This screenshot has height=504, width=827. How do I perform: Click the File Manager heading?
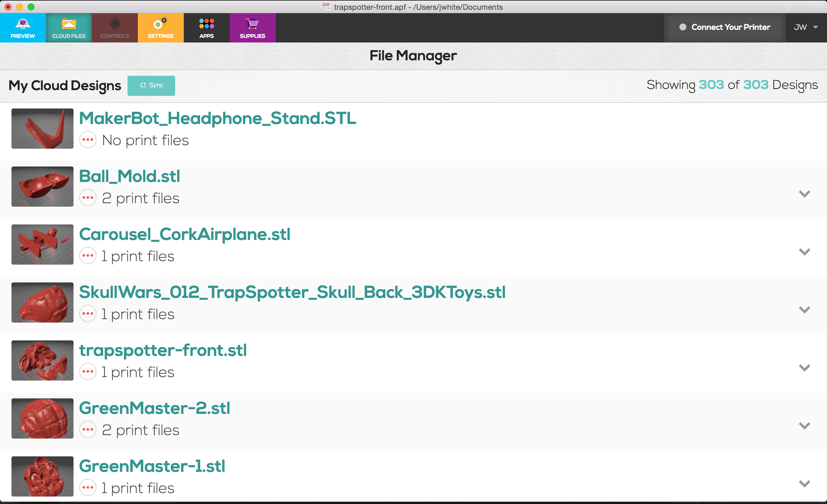click(x=413, y=56)
